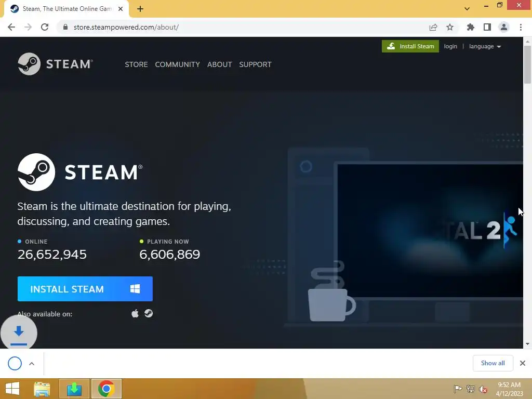The height and width of the screenshot is (399, 532).
Task: Click Show all downloads
Action: [493, 363]
